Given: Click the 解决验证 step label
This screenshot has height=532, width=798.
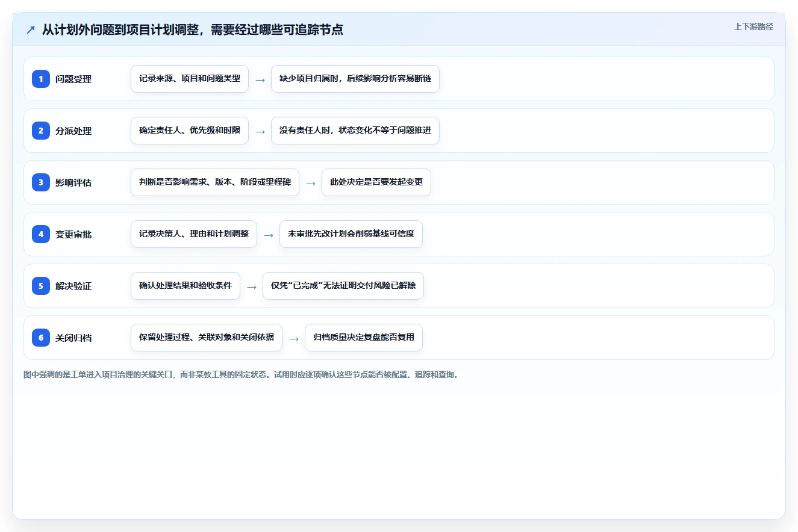Looking at the screenshot, I should tap(73, 286).
